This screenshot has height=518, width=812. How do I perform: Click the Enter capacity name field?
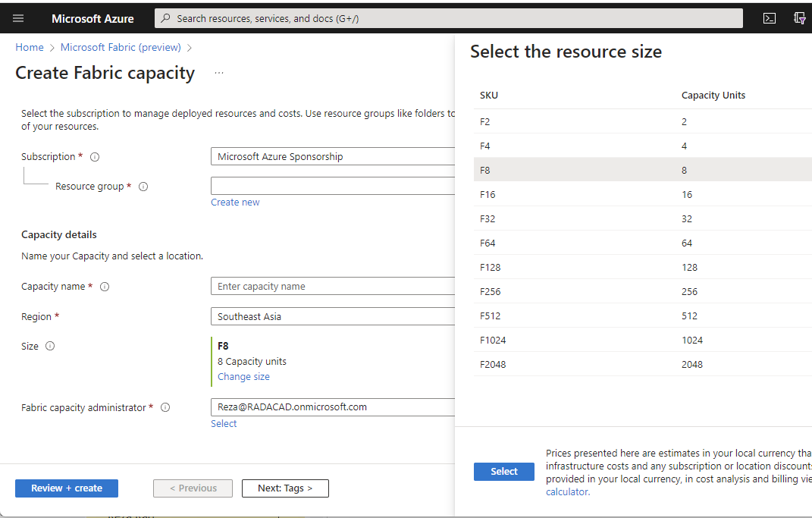pos(332,287)
